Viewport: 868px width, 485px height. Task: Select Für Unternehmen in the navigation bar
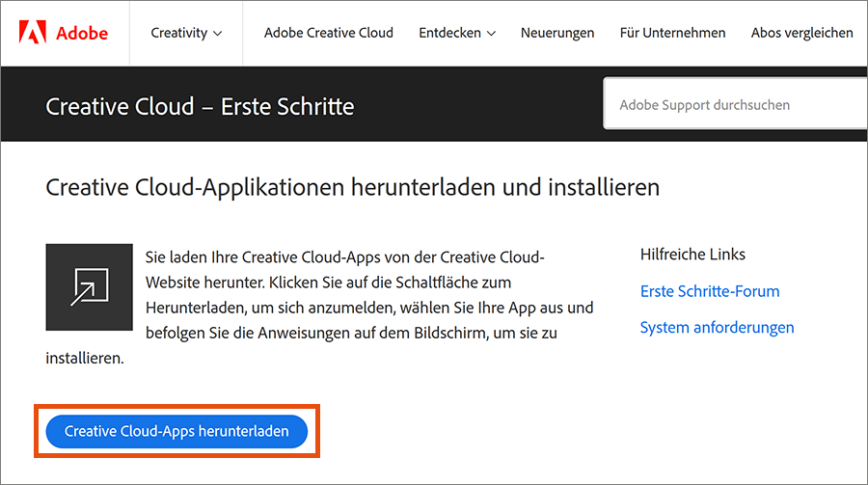click(x=672, y=33)
